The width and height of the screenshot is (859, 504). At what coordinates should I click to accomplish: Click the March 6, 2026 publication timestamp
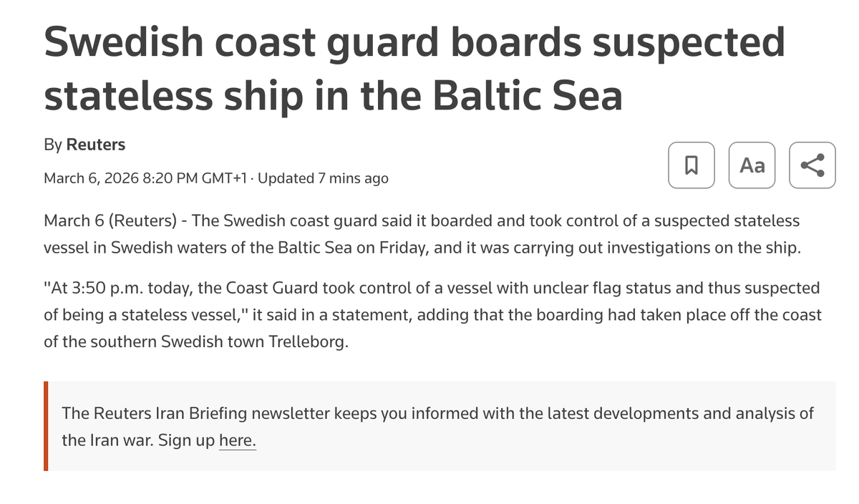coord(147,178)
